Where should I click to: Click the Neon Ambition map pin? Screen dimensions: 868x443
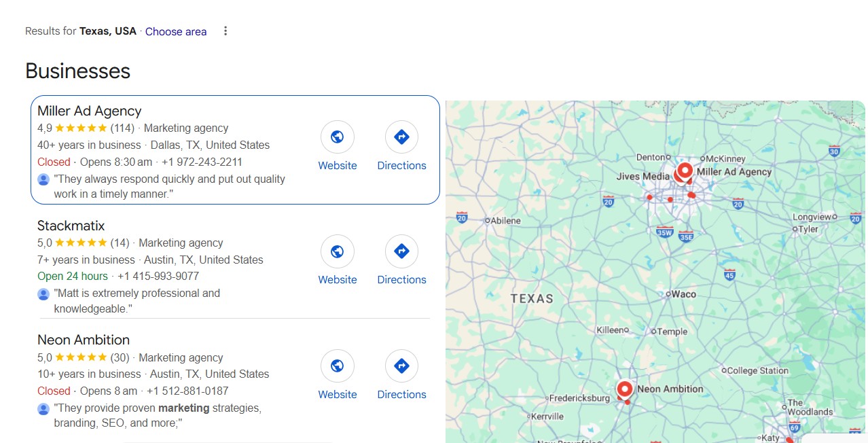[x=625, y=390]
